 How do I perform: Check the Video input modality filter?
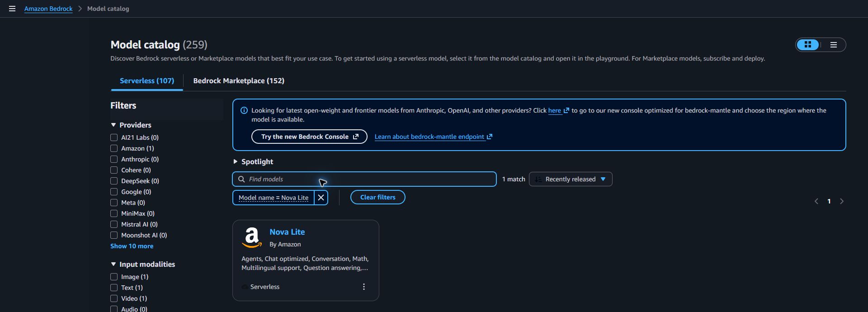[x=114, y=298]
